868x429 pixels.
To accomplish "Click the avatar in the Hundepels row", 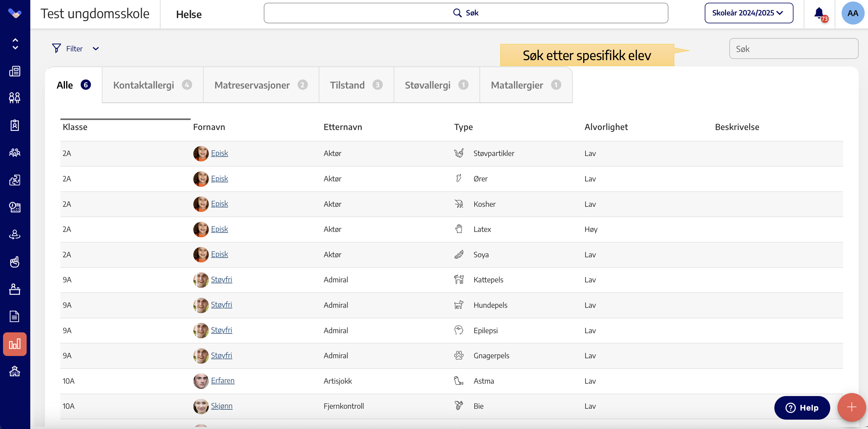I will click(x=201, y=305).
